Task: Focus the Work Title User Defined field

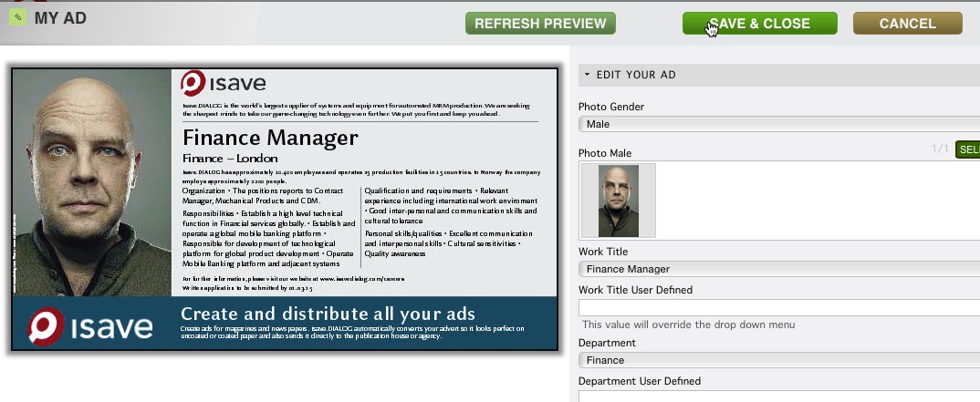Action: (778, 308)
